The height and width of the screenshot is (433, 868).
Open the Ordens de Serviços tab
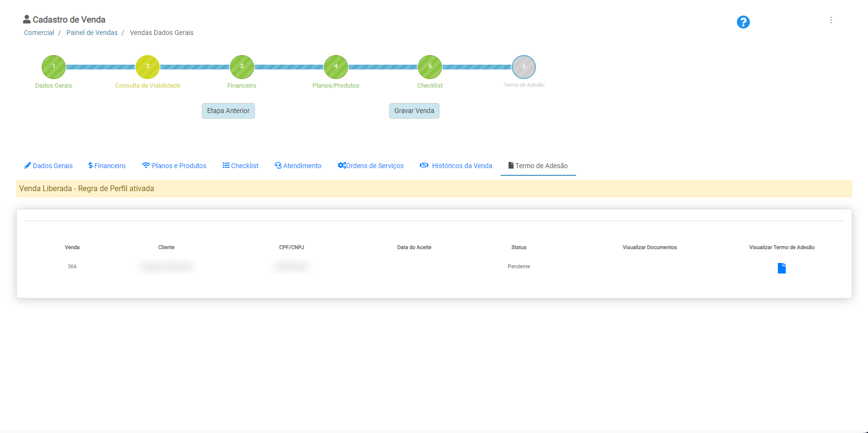pyautogui.click(x=370, y=166)
